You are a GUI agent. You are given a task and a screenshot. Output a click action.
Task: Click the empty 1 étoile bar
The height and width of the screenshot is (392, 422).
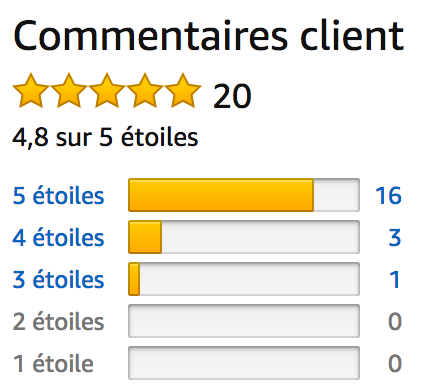(x=244, y=363)
